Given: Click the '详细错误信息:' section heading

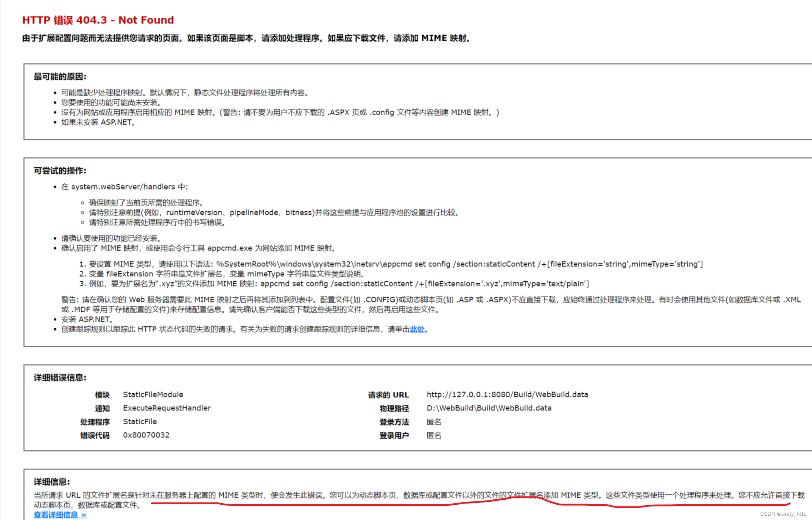Looking at the screenshot, I should point(60,378).
